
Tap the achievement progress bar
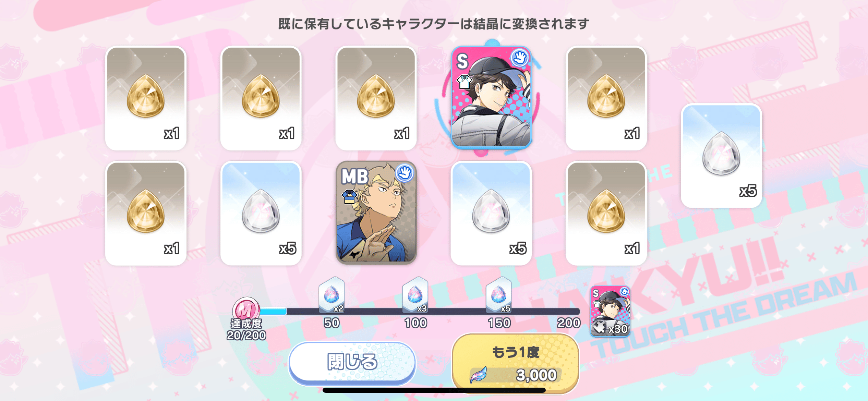(419, 311)
